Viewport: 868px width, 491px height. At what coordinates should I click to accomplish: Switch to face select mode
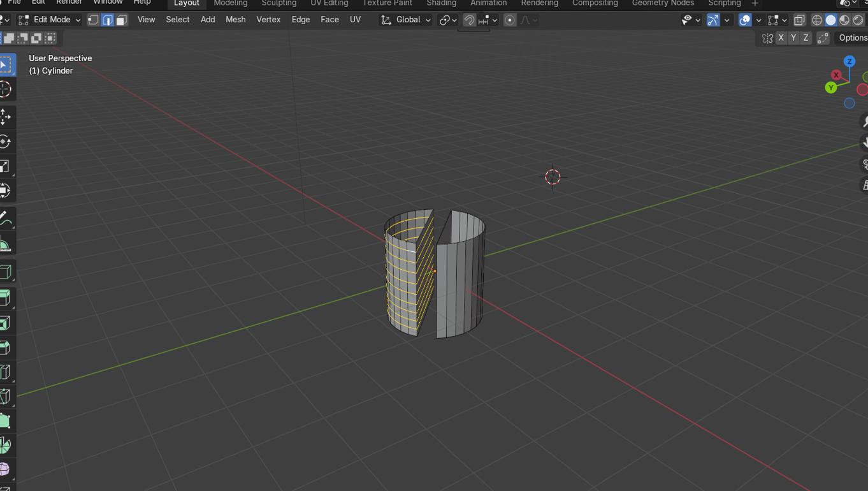point(121,20)
